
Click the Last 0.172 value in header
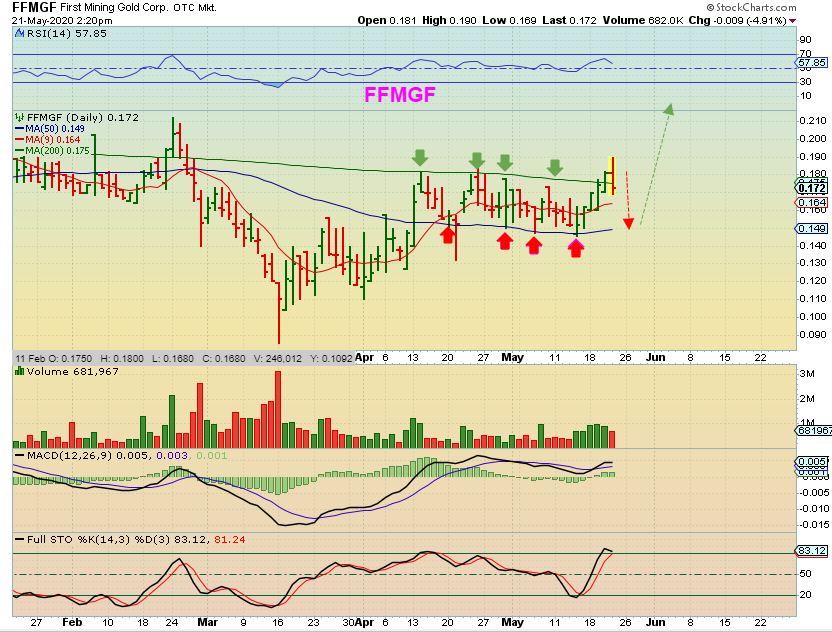569,20
